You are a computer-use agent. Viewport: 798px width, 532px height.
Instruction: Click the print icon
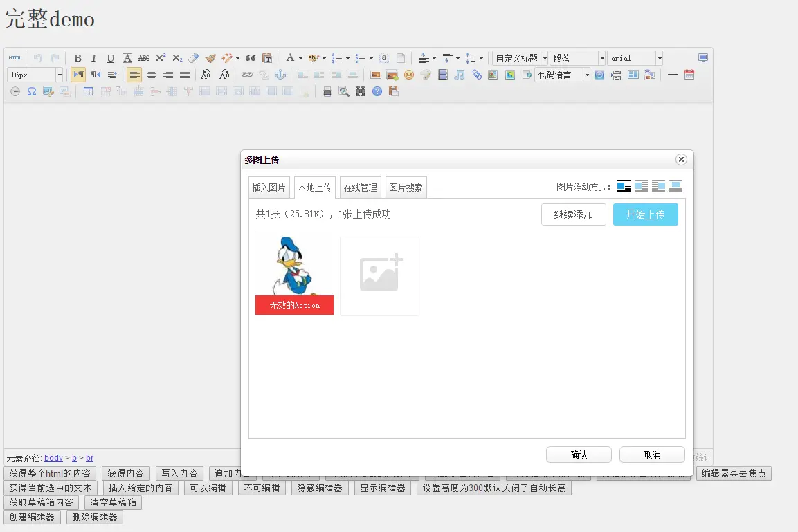pyautogui.click(x=327, y=91)
